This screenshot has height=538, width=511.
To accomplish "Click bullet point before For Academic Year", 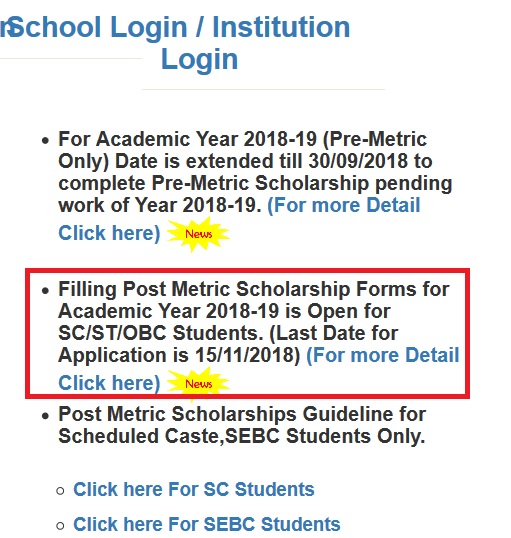I will pyautogui.click(x=45, y=141).
